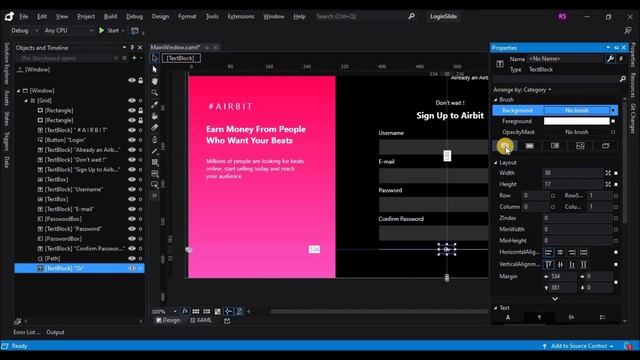Toggle visibility of TextBlock "Username"
640x360 pixels.
tap(131, 189)
